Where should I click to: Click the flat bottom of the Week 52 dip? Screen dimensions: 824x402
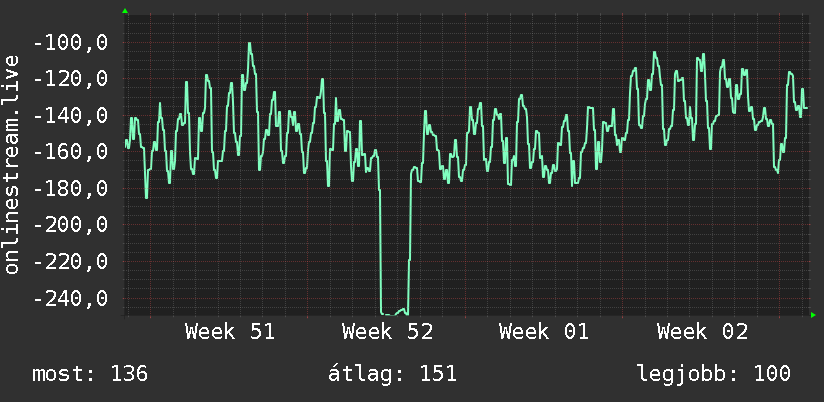pyautogui.click(x=394, y=313)
